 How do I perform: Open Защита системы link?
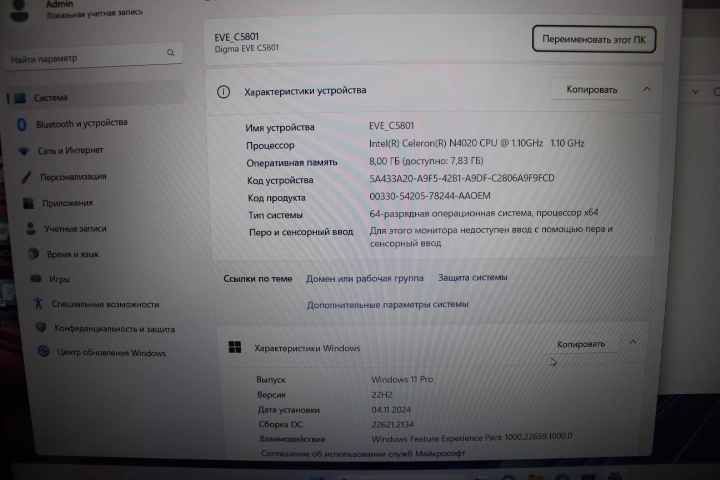[472, 277]
